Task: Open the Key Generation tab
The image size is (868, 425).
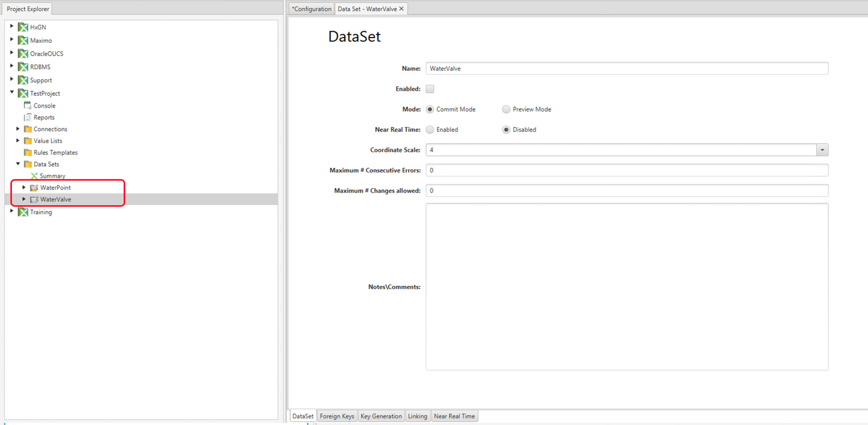Action: click(381, 416)
